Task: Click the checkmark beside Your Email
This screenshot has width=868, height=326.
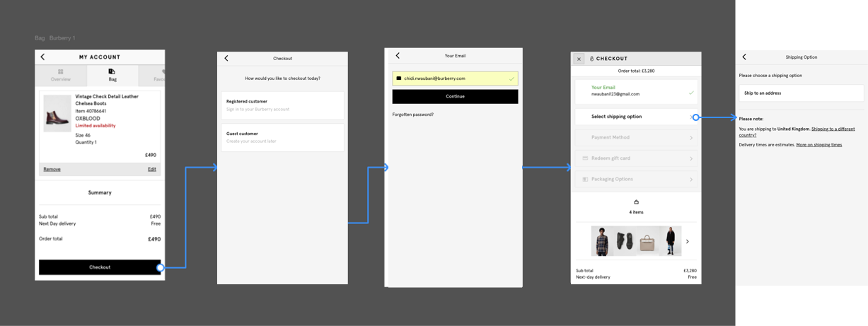Action: [691, 93]
